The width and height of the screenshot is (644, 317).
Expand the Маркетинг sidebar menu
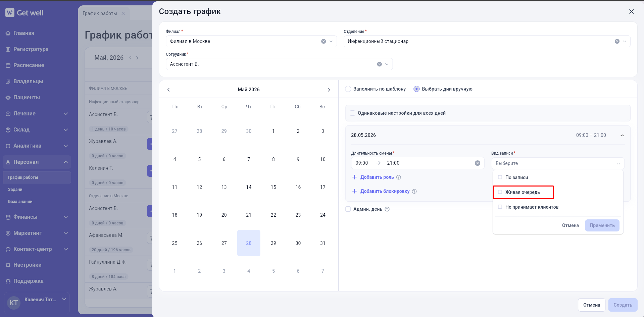pos(66,233)
